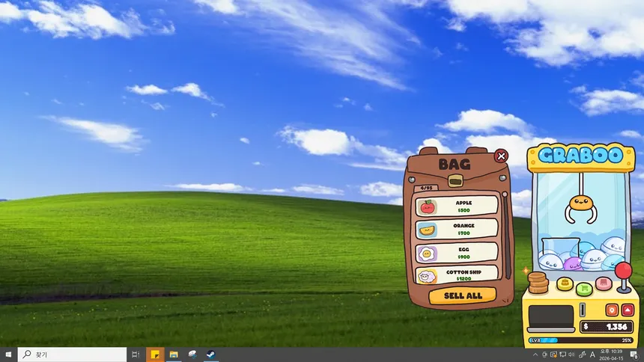644x362 pixels.
Task: Select the Egg item row in the bag
Action: tap(456, 253)
